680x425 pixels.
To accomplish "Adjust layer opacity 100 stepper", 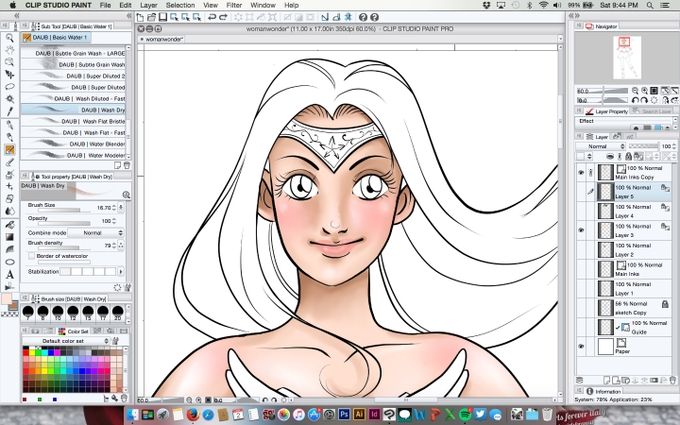I will coord(674,146).
